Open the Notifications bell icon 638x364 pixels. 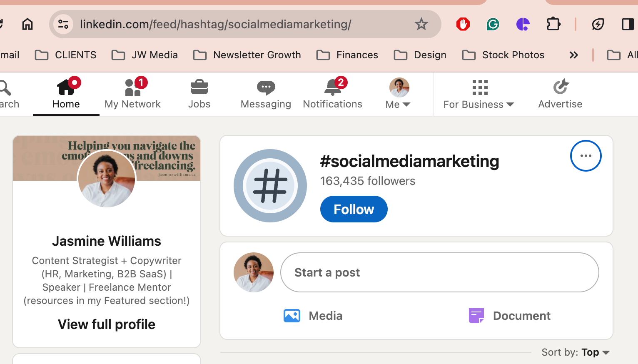pyautogui.click(x=333, y=87)
